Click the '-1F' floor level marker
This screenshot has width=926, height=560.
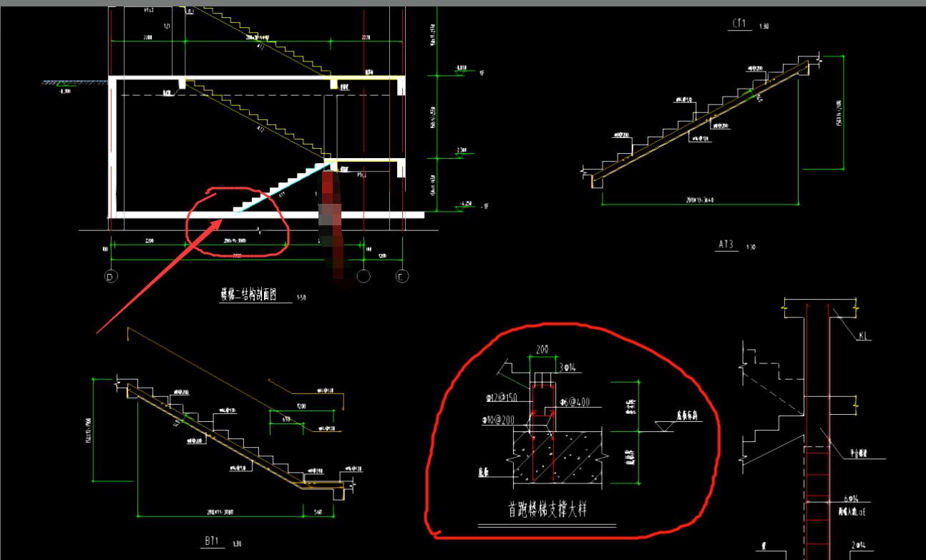click(x=483, y=206)
